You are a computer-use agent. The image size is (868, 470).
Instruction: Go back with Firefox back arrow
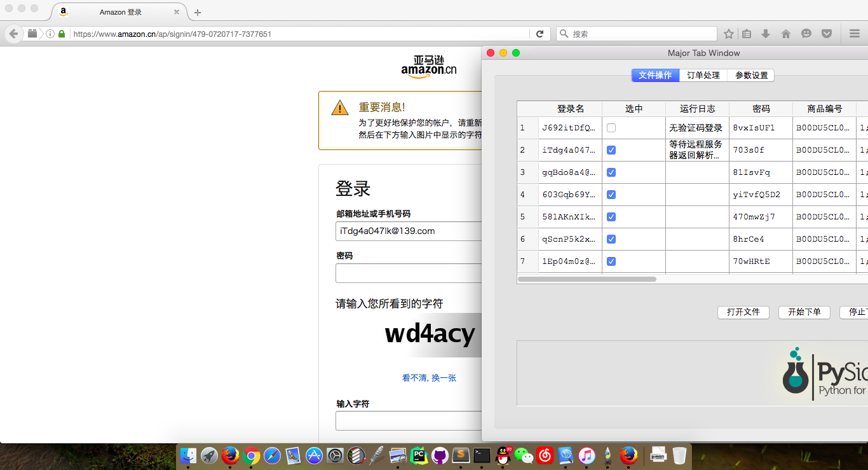tap(13, 34)
